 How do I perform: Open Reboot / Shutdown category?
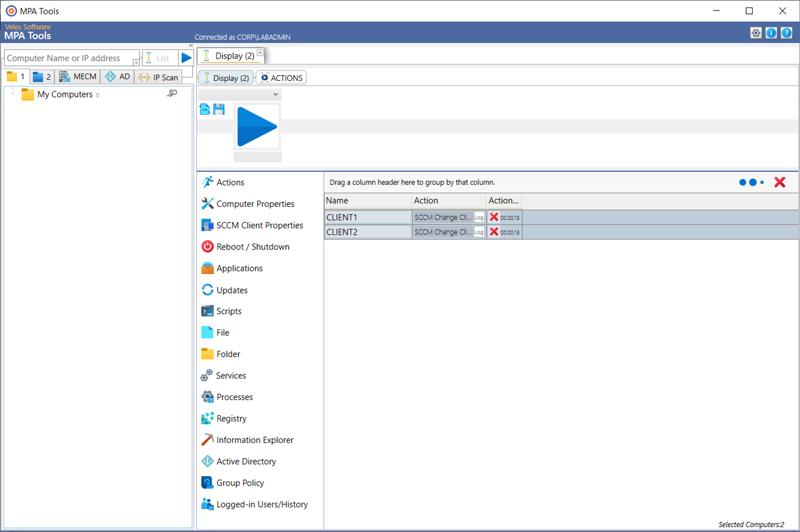point(245,247)
